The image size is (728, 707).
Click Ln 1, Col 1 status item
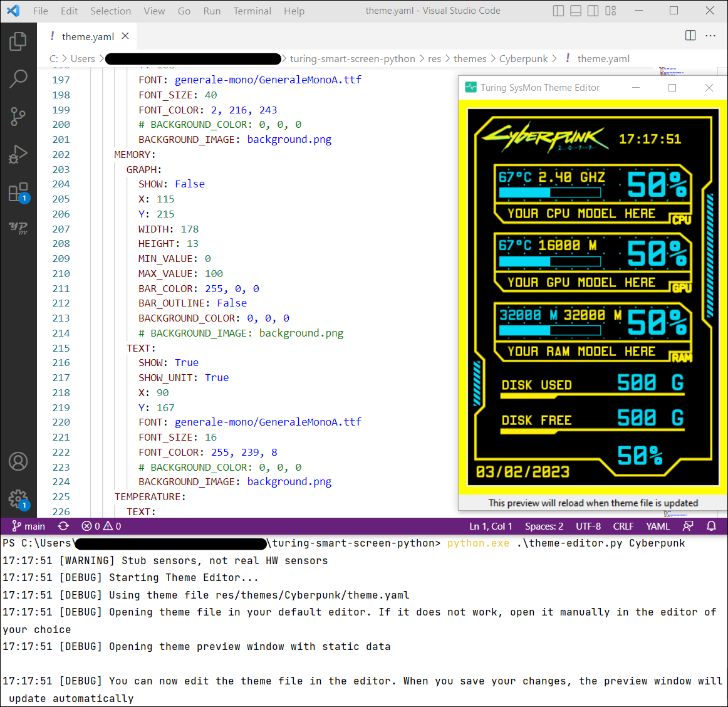491,526
